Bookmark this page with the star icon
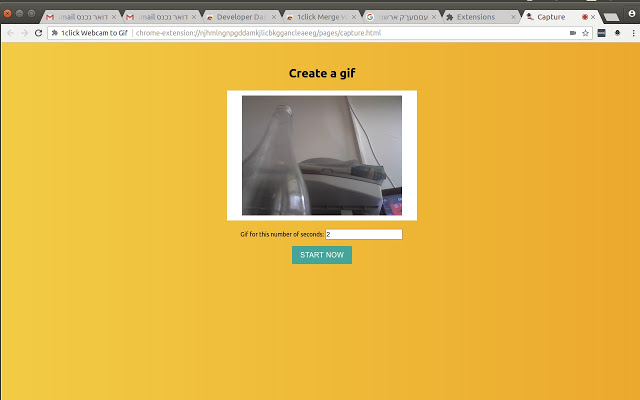 click(x=585, y=33)
